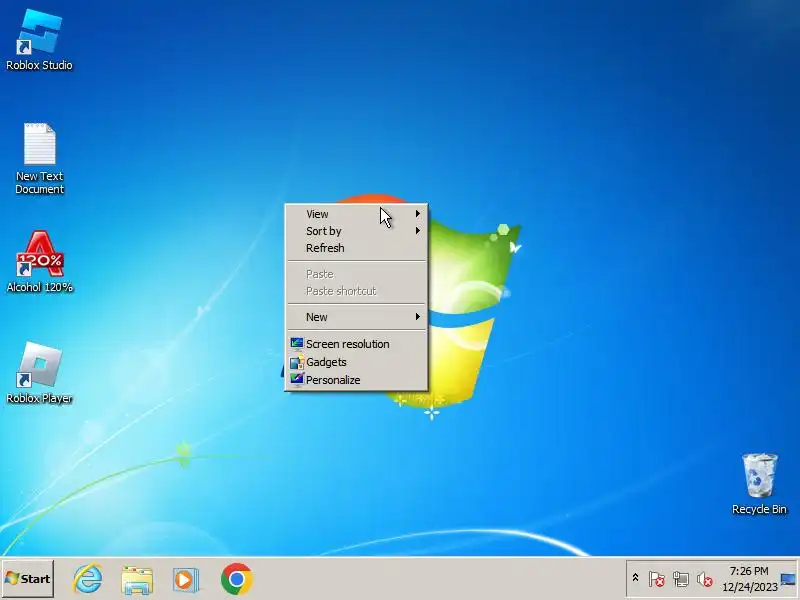
Task: Open Windows Explorer folder on taskbar
Action: [137, 579]
